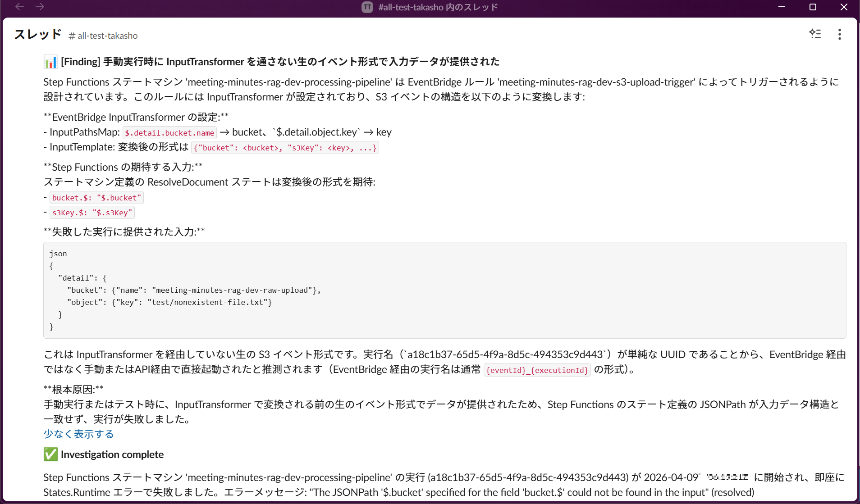
Task: Click the bar chart emoji beside Finding
Action: 50,62
